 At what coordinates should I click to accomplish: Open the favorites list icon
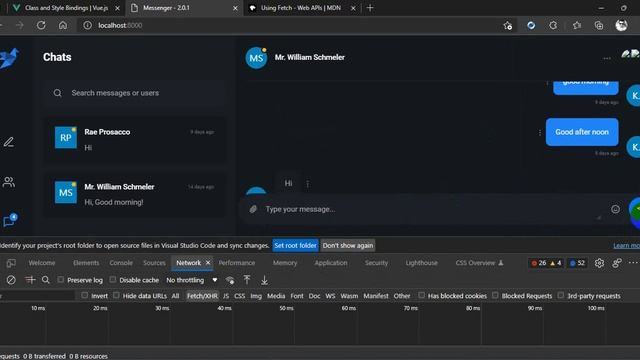pyautogui.click(x=576, y=25)
